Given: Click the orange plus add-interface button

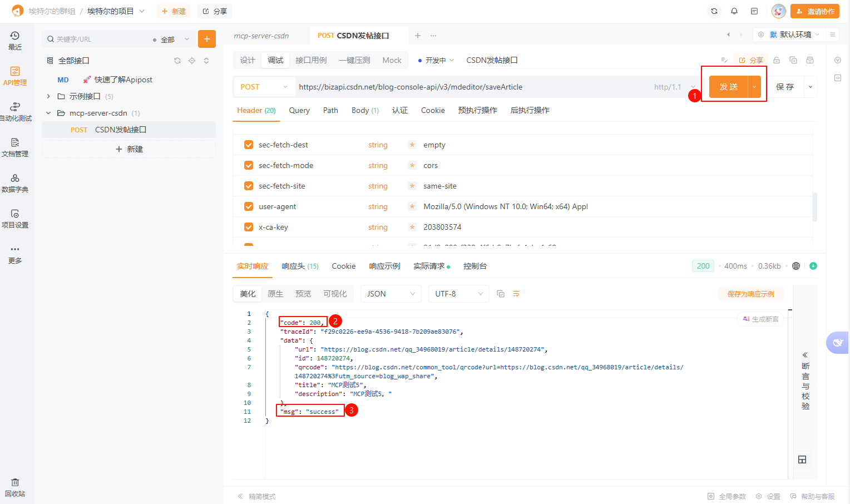Looking at the screenshot, I should (x=207, y=39).
